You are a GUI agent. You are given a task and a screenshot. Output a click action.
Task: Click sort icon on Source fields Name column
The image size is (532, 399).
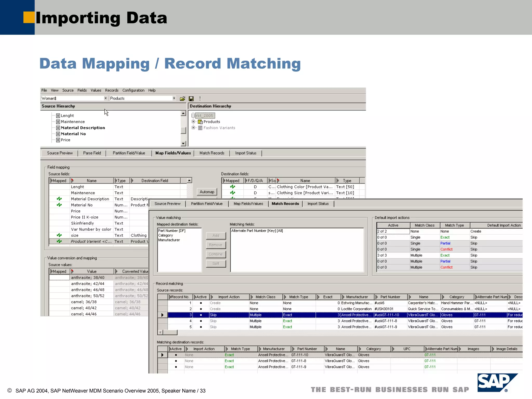click(72, 181)
